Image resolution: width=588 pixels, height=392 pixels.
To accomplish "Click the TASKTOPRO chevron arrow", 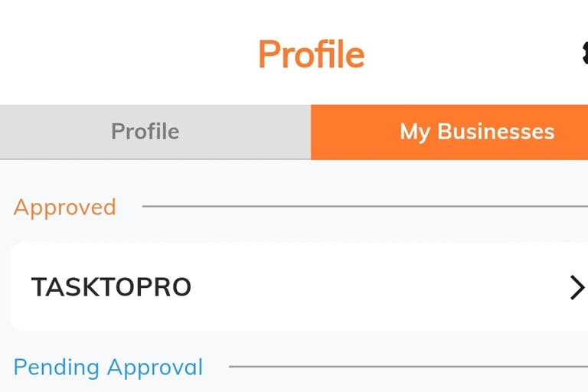I will tap(577, 287).
